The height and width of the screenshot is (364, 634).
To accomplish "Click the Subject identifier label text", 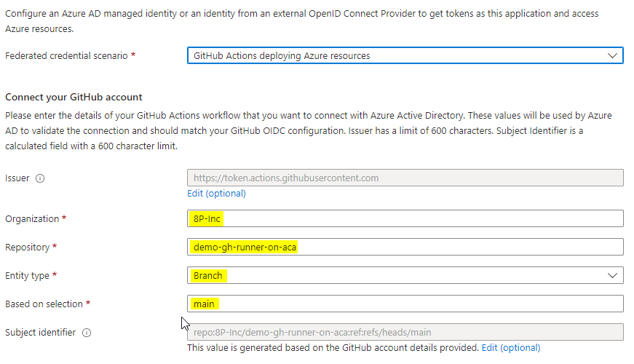I will (40, 333).
